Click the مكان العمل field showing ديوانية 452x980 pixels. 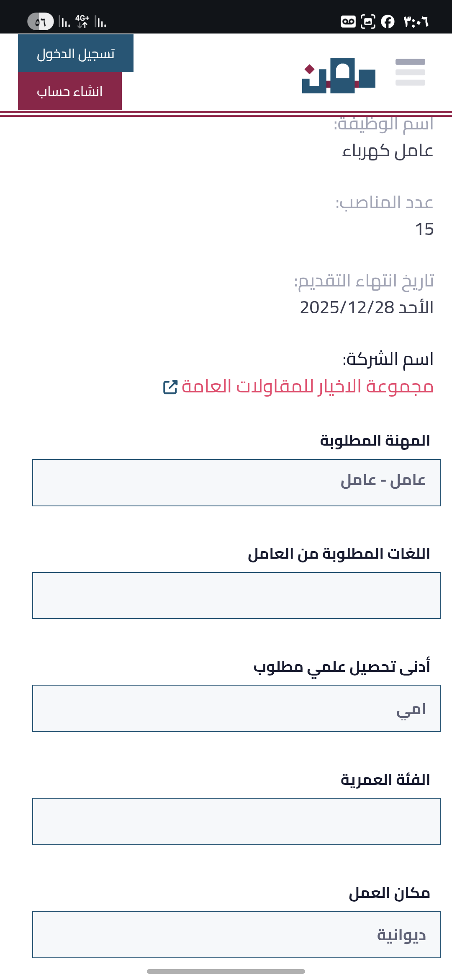(236, 934)
